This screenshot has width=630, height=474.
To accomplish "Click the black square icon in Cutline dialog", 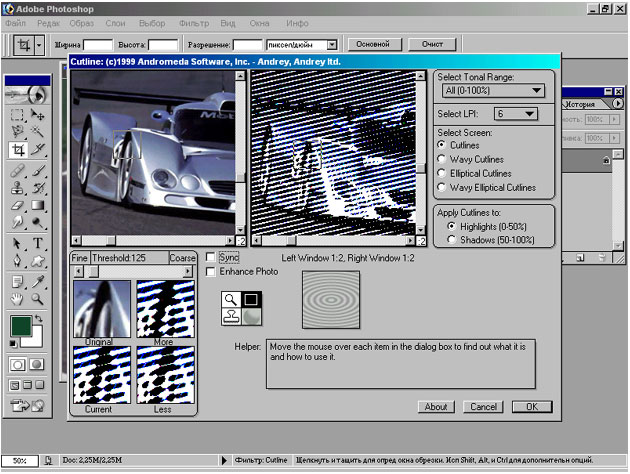I will pos(251,299).
